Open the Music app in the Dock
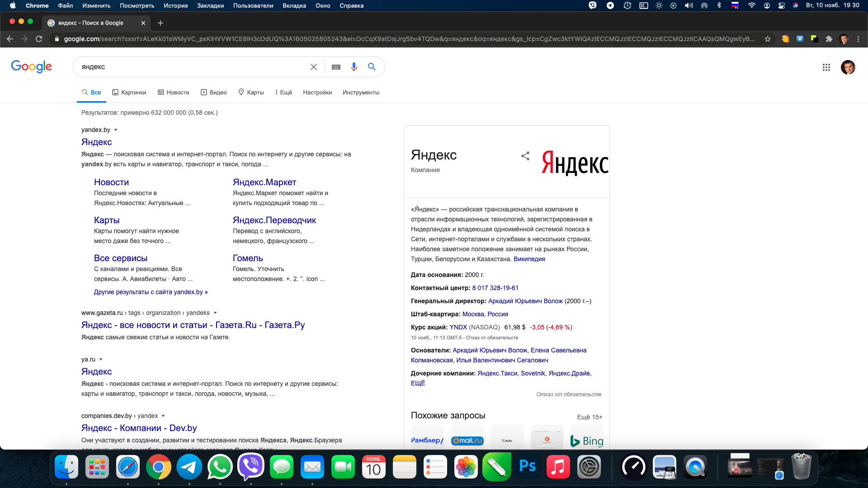The height and width of the screenshot is (488, 868). point(558,467)
